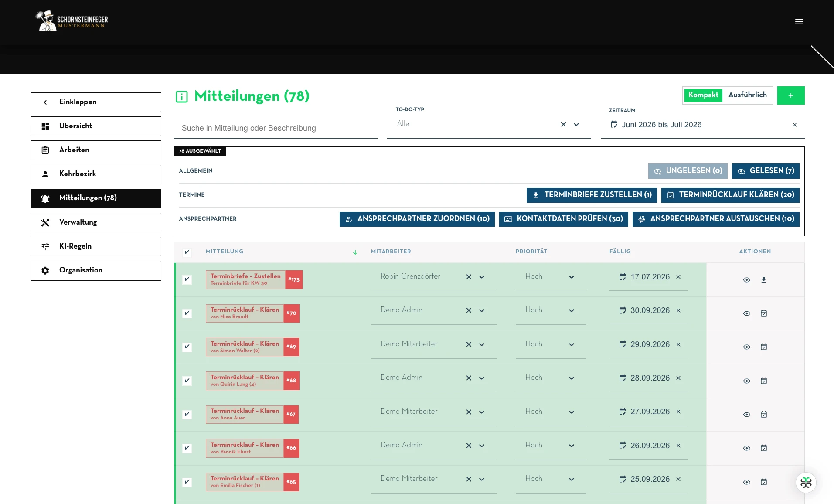Click Kontaktdaten prüfen (30) button
Screen dimensions: 834x504
pos(563,219)
